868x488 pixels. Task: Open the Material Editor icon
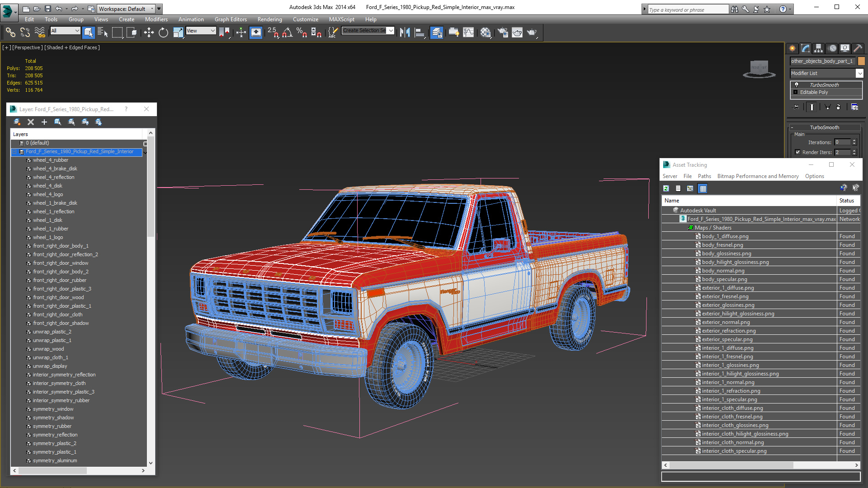pos(486,32)
